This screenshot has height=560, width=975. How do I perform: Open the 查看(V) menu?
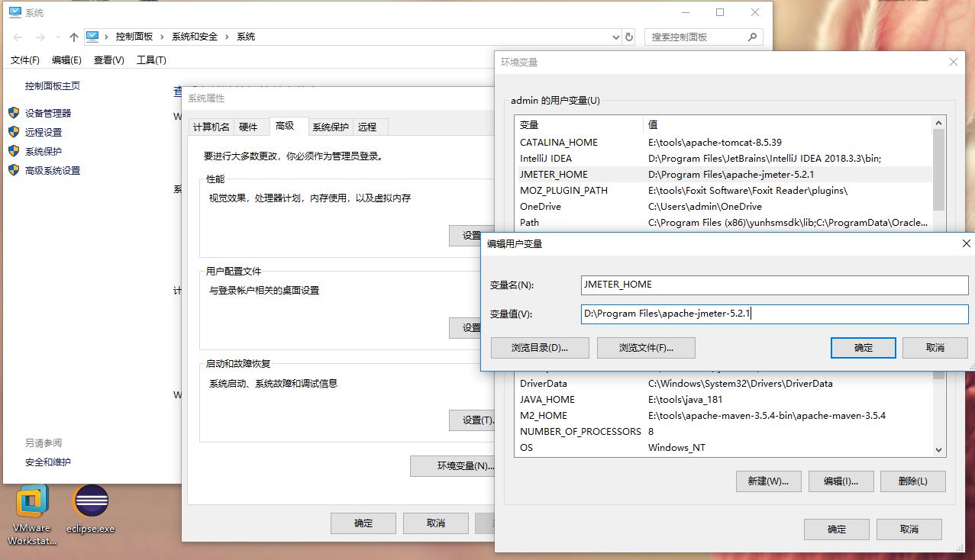[x=108, y=60]
